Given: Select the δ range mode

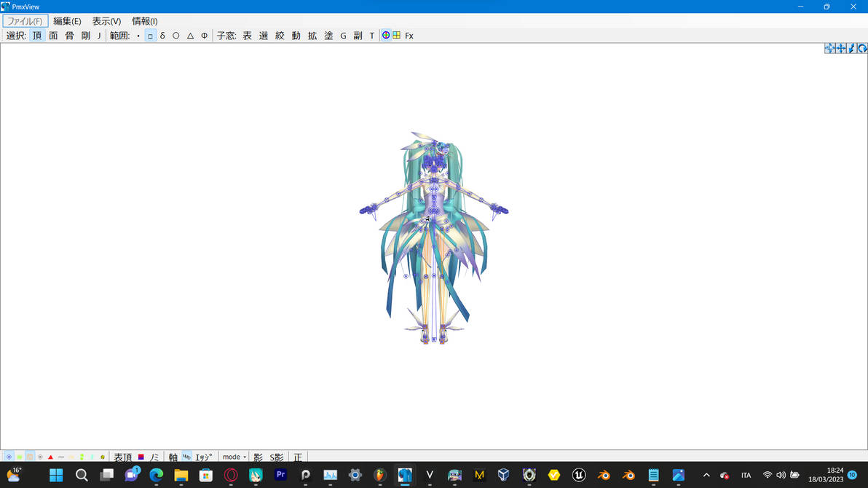Looking at the screenshot, I should [x=163, y=36].
